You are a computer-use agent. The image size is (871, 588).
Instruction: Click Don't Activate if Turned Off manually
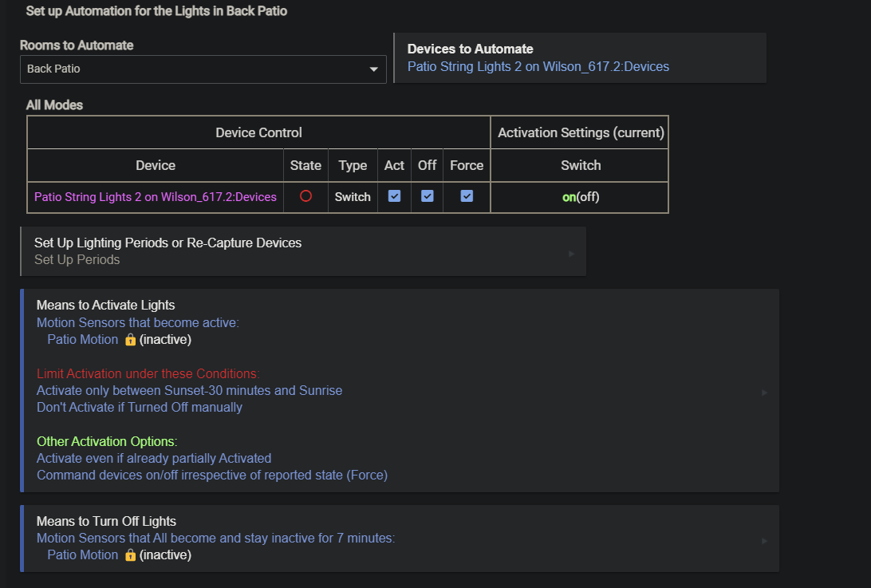point(140,408)
